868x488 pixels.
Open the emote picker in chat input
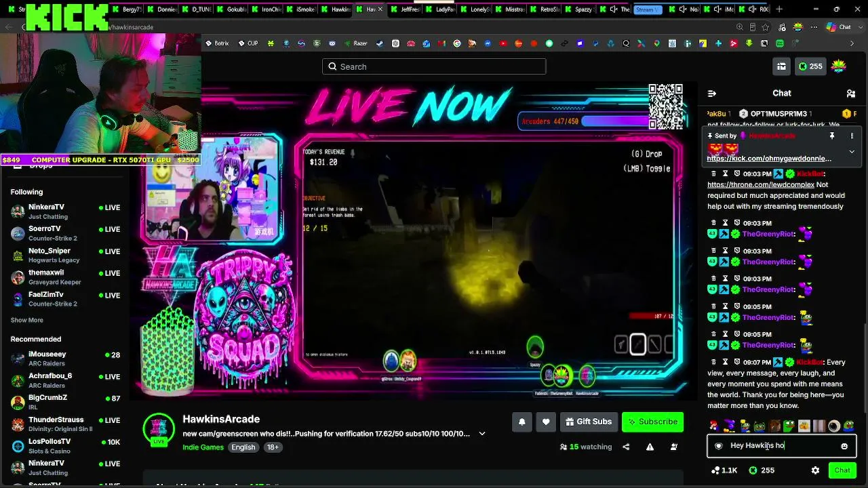pyautogui.click(x=844, y=446)
